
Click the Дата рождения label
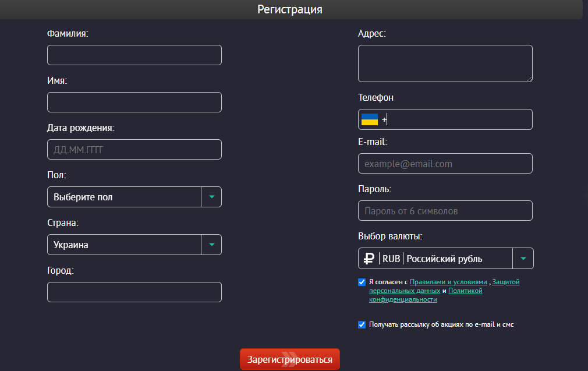pos(80,128)
